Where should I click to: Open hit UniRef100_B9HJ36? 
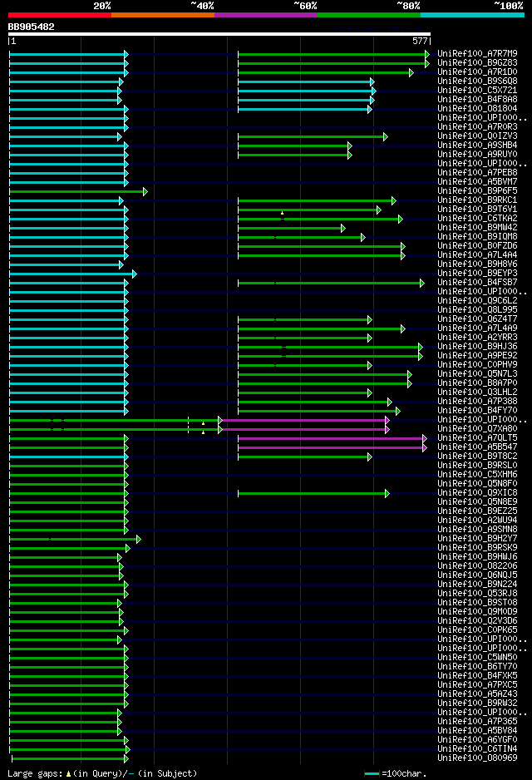click(477, 347)
